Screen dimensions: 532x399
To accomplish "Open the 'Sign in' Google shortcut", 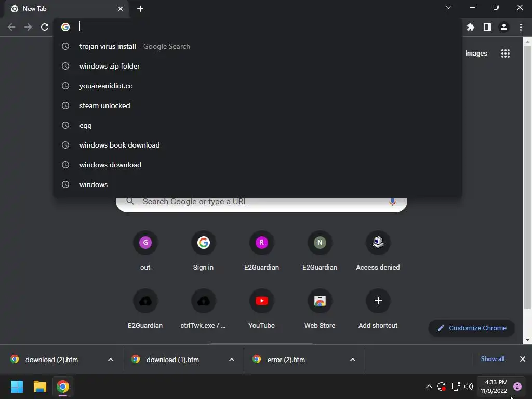I will tap(203, 251).
